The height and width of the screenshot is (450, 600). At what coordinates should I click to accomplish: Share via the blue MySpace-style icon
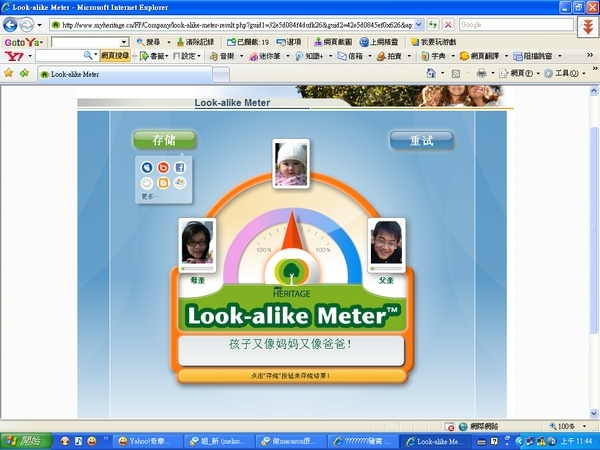tap(147, 167)
